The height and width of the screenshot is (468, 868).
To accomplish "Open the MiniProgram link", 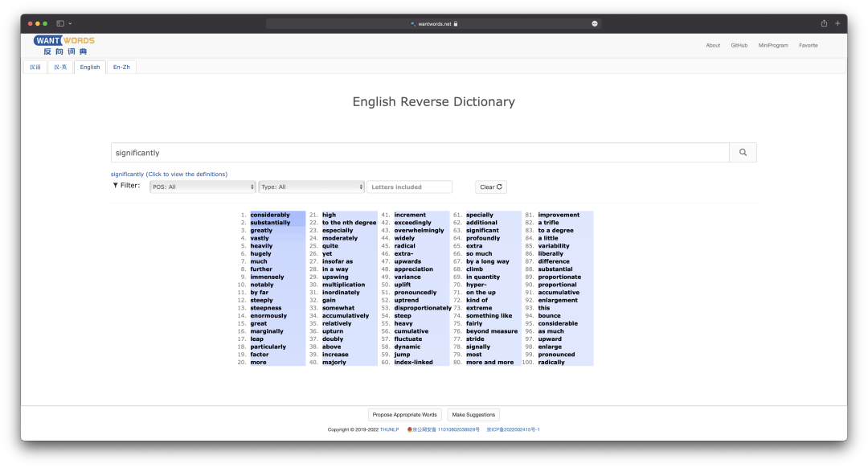I will [x=773, y=45].
